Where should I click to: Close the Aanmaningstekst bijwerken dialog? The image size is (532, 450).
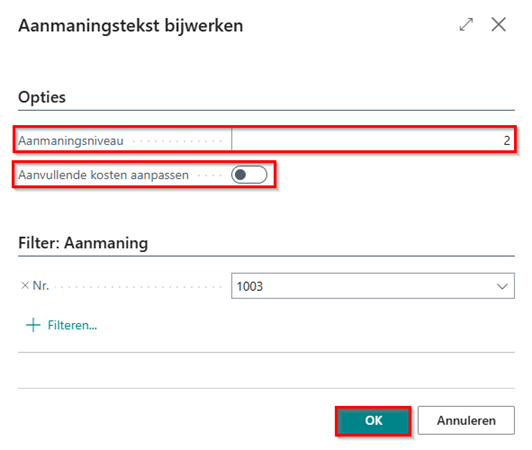[x=498, y=24]
